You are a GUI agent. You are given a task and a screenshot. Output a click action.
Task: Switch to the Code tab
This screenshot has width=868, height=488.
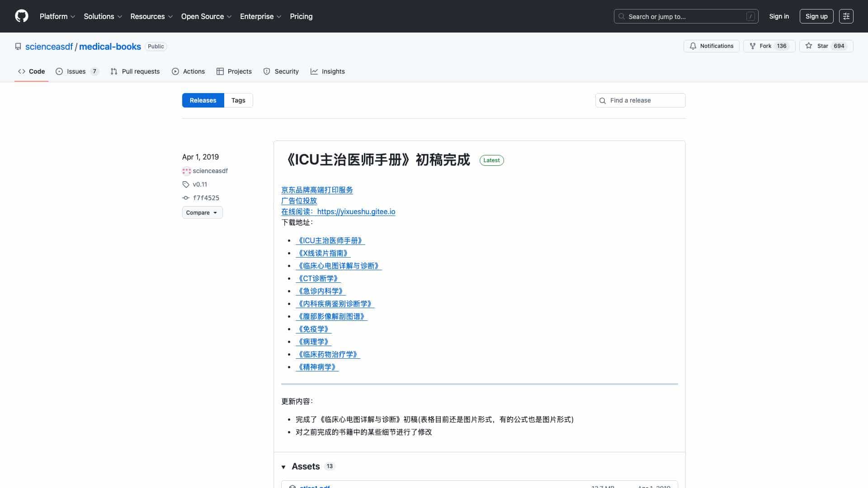pyautogui.click(x=31, y=71)
